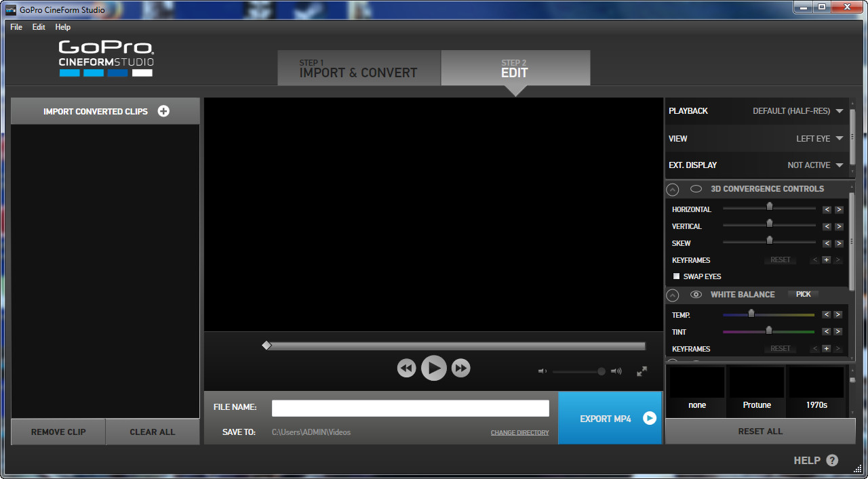Open the View eye selection dropdown

[x=820, y=138]
